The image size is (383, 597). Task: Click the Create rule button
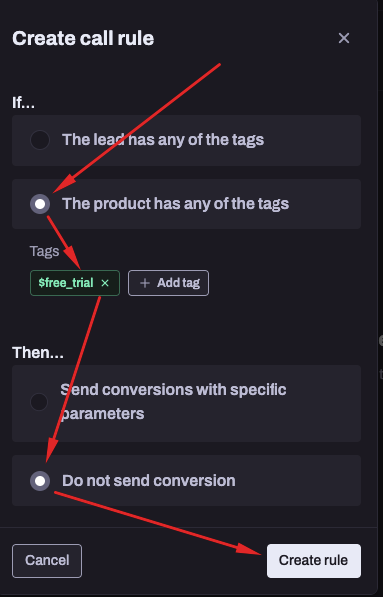pos(314,560)
